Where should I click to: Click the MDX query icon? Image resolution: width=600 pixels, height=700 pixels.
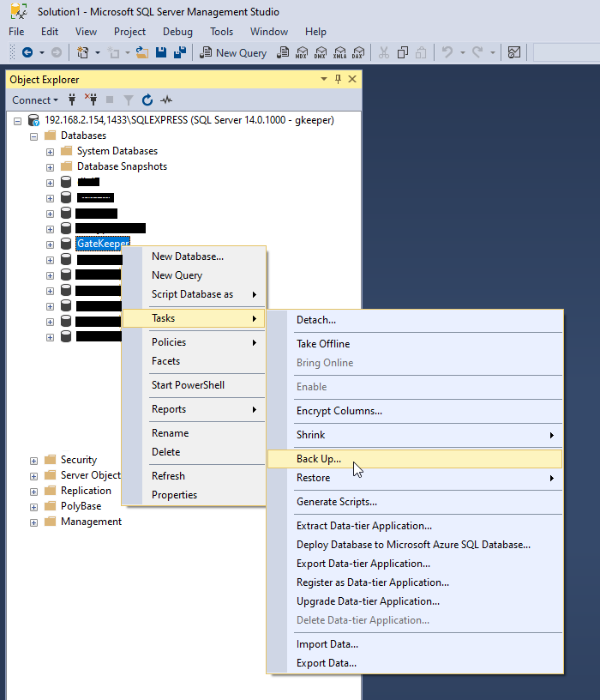(x=302, y=52)
